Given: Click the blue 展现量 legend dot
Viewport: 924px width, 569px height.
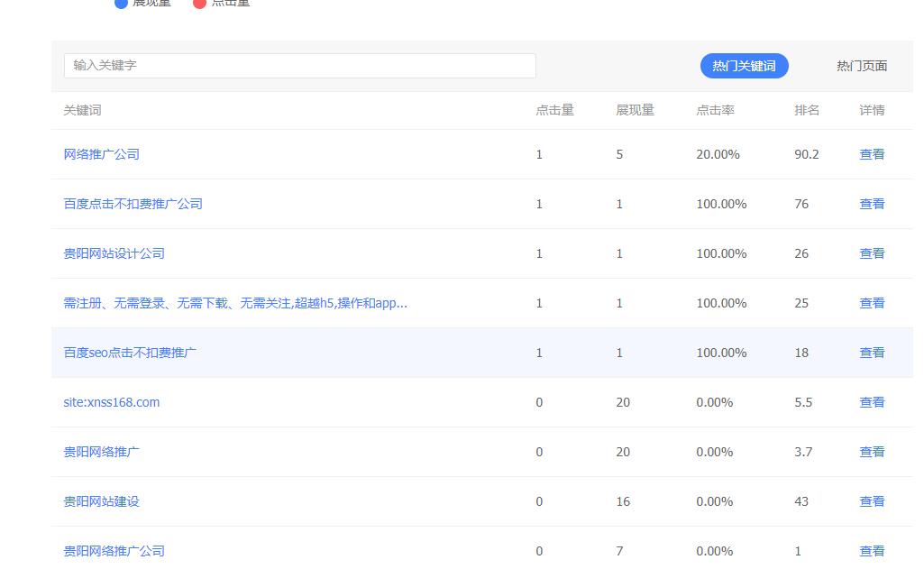Looking at the screenshot, I should (122, 4).
